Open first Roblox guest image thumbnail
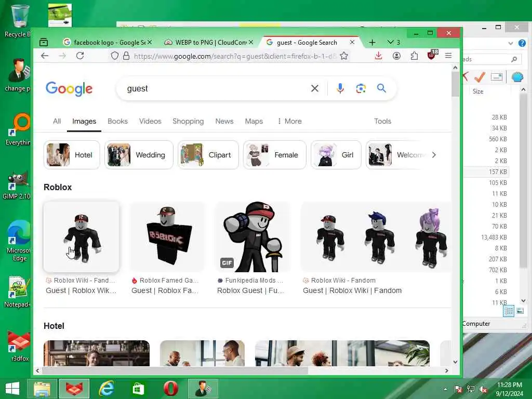This screenshot has height=399, width=532. 82,236
